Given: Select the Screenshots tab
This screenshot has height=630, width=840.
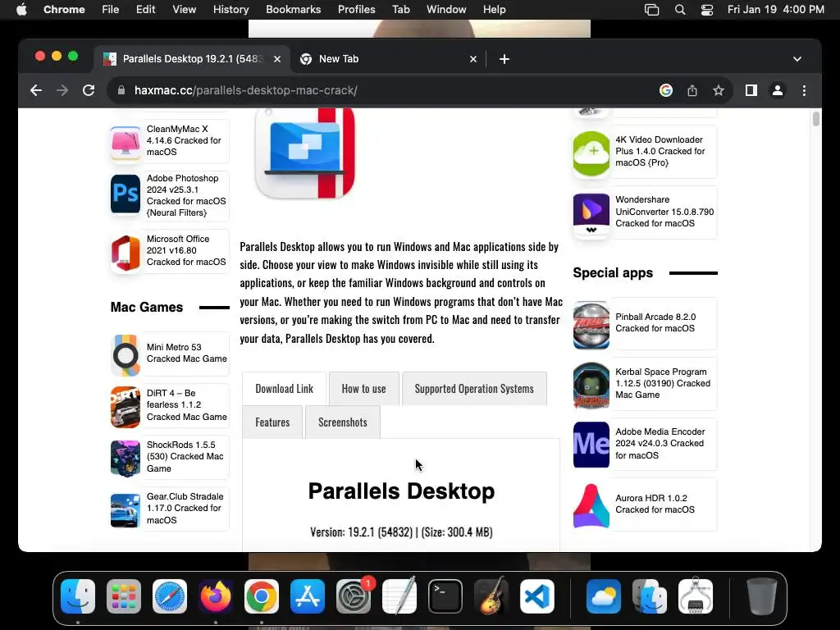Looking at the screenshot, I should pos(343,422).
